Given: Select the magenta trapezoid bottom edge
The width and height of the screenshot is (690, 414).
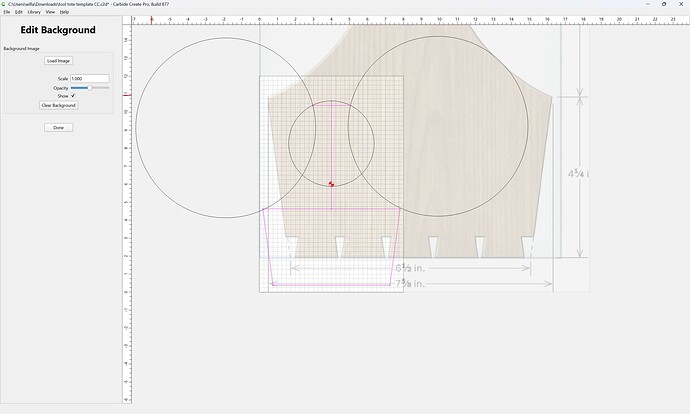Looking at the screenshot, I should [331, 285].
